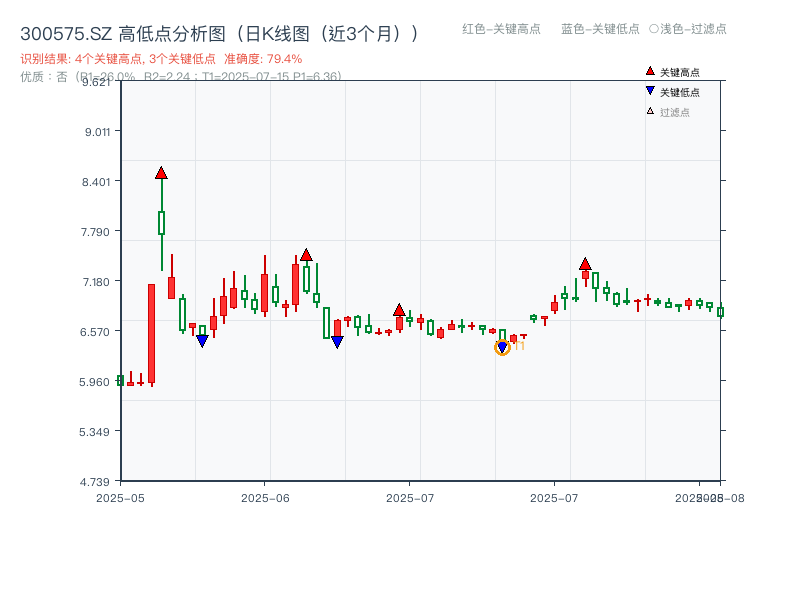Click the highest red triangle above the early-May peak
This screenshot has width=800, height=600.
point(161,171)
